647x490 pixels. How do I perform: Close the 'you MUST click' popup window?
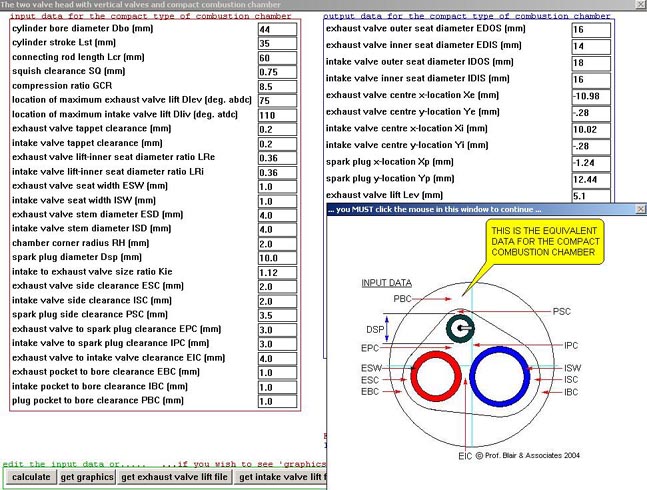point(640,209)
